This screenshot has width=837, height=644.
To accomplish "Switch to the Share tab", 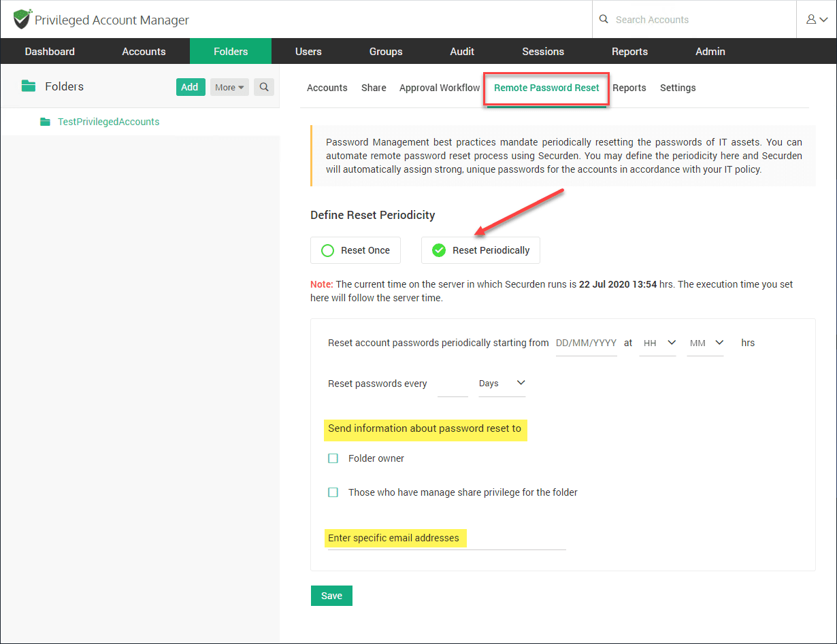I will 374,88.
